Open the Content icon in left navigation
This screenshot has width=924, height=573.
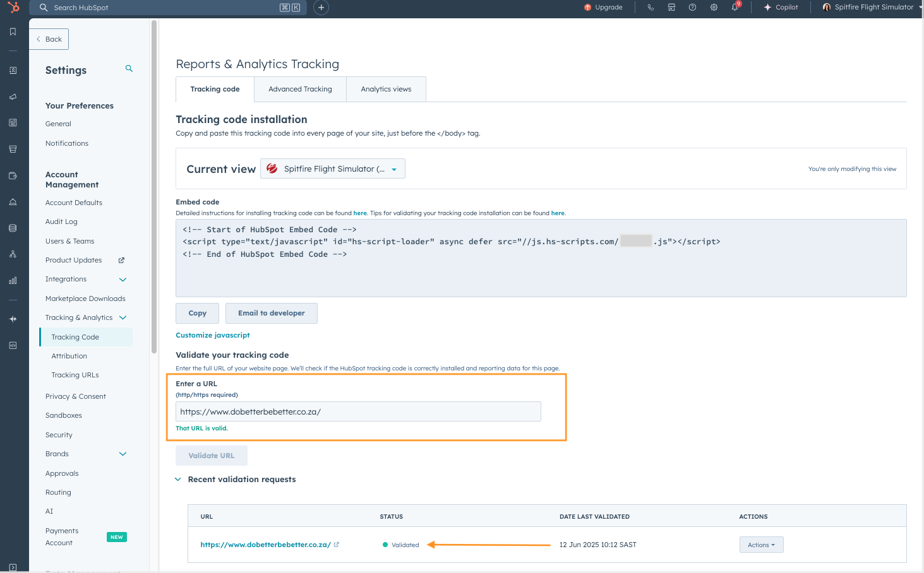[x=13, y=123]
